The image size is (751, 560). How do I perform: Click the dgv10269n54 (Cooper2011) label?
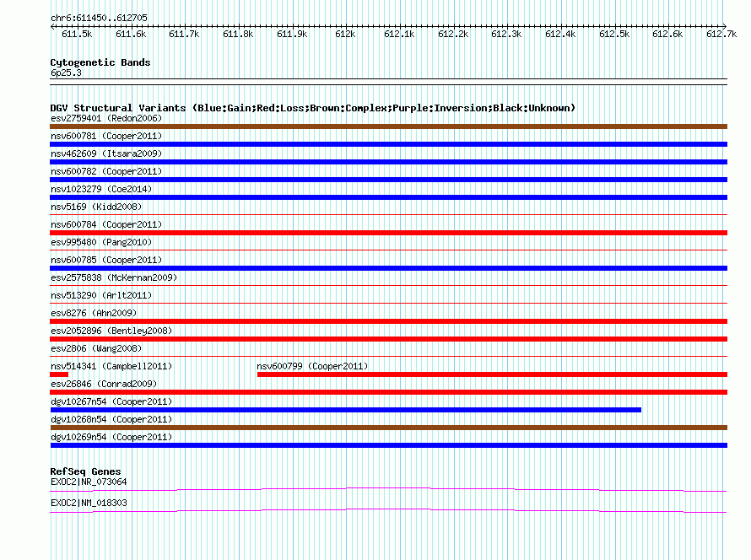coord(111,437)
